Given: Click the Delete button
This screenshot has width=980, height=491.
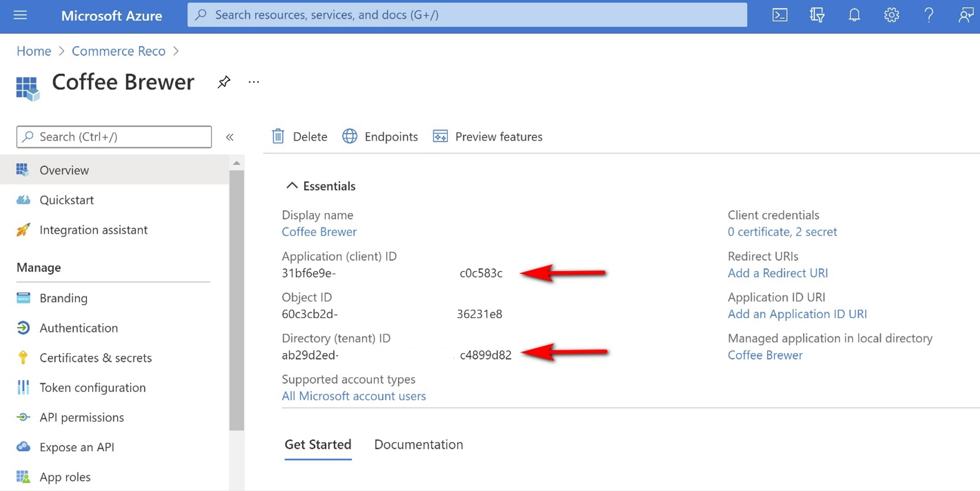Looking at the screenshot, I should (299, 135).
